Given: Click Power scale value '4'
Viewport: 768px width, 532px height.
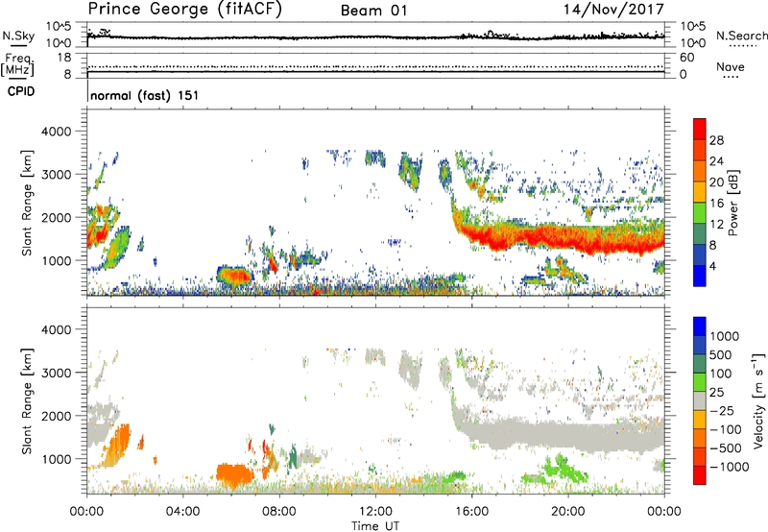Looking at the screenshot, I should (x=712, y=266).
